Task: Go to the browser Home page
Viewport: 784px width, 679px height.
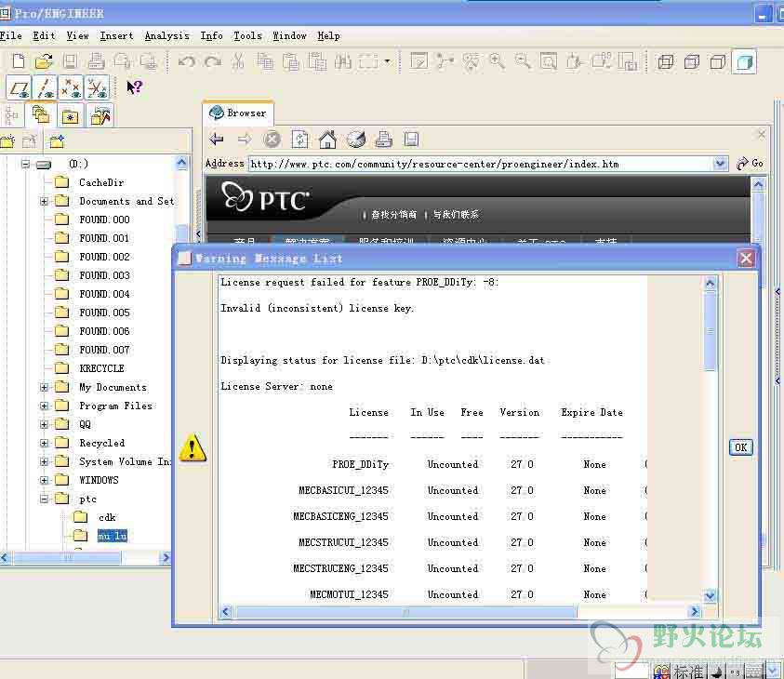Action: pyautogui.click(x=327, y=140)
